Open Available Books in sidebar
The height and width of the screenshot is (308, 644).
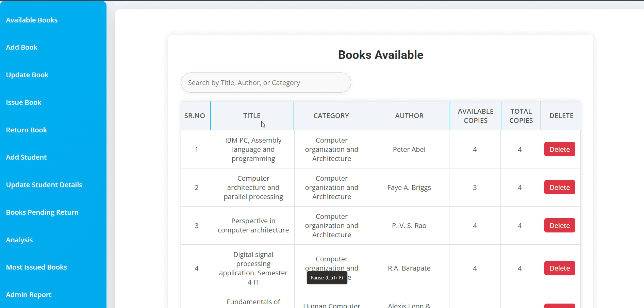coord(32,20)
